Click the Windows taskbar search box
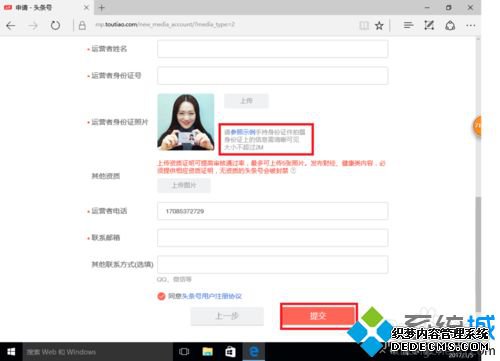The height and width of the screenshot is (361, 500). click(97, 352)
